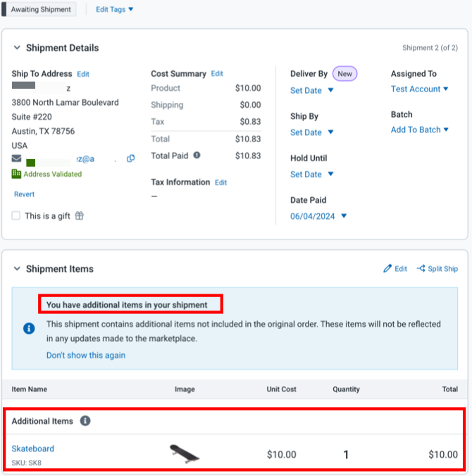The image size is (472, 476).
Task: Check the This is a gift checkbox
Action: coord(15,216)
